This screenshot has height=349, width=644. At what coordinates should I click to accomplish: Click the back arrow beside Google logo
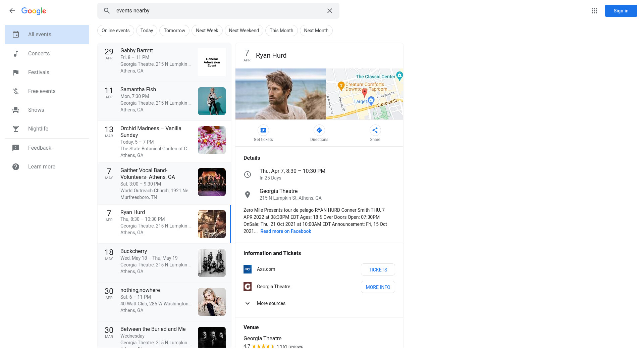tap(12, 11)
